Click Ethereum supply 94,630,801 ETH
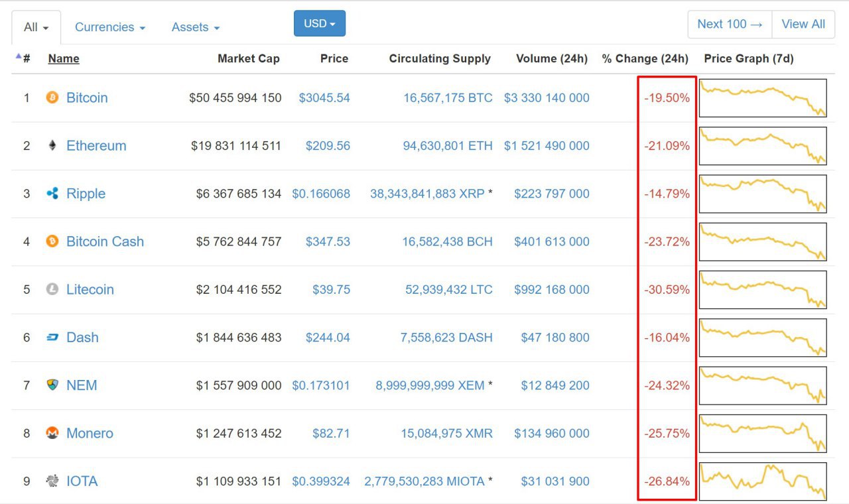This screenshot has width=849, height=504. pos(448,145)
